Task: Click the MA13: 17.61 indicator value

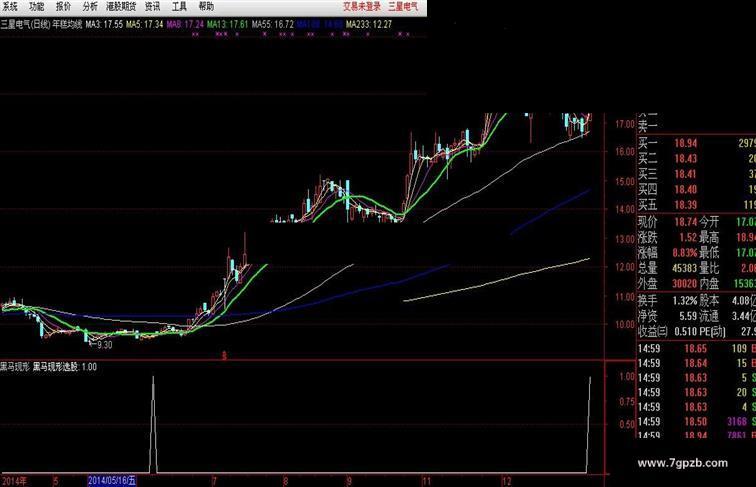Action: (x=228, y=24)
